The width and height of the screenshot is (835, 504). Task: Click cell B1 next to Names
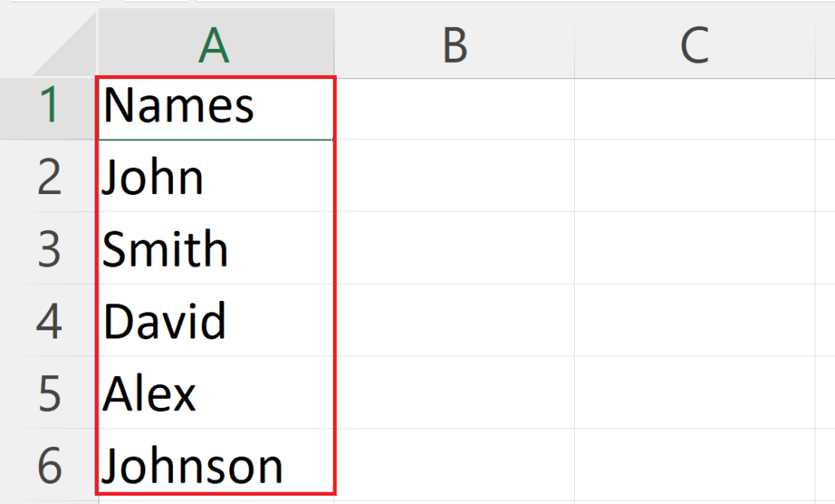(453, 106)
